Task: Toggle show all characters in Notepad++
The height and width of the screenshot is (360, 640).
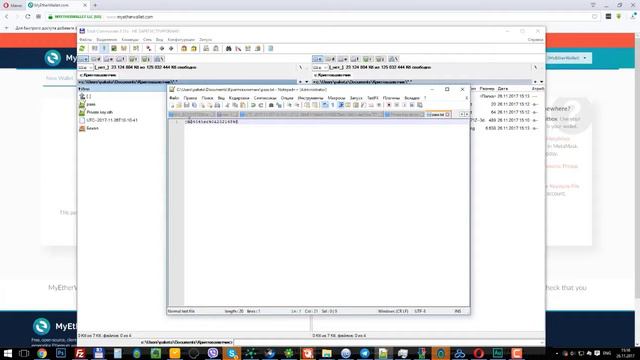Action: point(333,105)
